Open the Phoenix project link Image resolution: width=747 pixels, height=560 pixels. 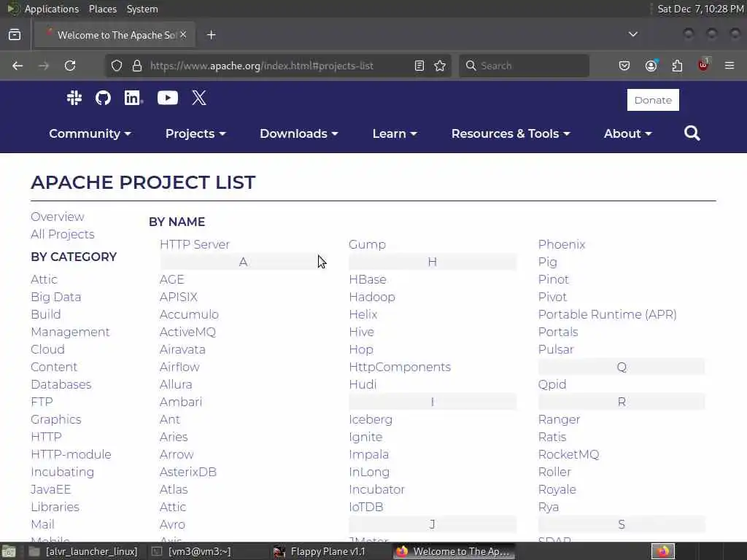(562, 244)
